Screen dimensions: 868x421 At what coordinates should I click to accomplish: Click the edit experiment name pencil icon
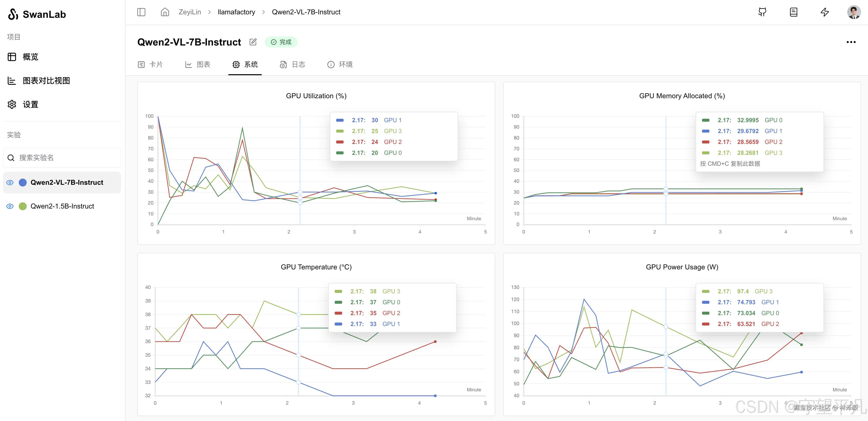(x=253, y=42)
